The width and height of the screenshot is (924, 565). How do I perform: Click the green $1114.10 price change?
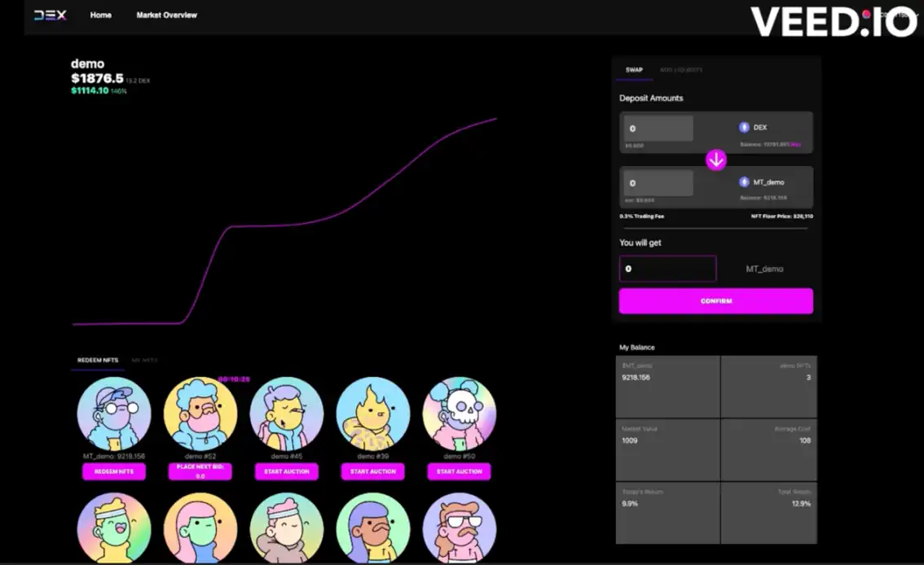(90, 90)
